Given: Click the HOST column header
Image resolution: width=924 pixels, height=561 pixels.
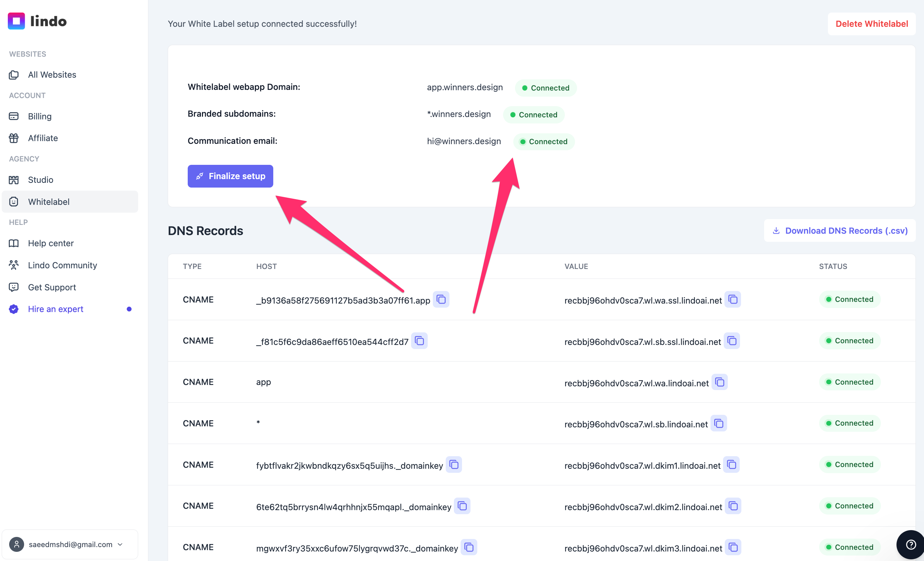Looking at the screenshot, I should point(266,267).
